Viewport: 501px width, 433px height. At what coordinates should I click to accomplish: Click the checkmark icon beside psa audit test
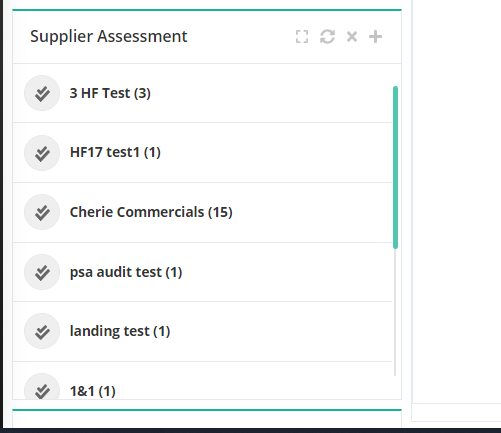42,272
